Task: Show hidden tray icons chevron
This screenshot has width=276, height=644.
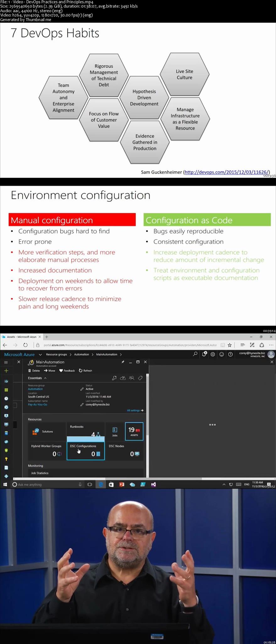Action: (x=224, y=484)
